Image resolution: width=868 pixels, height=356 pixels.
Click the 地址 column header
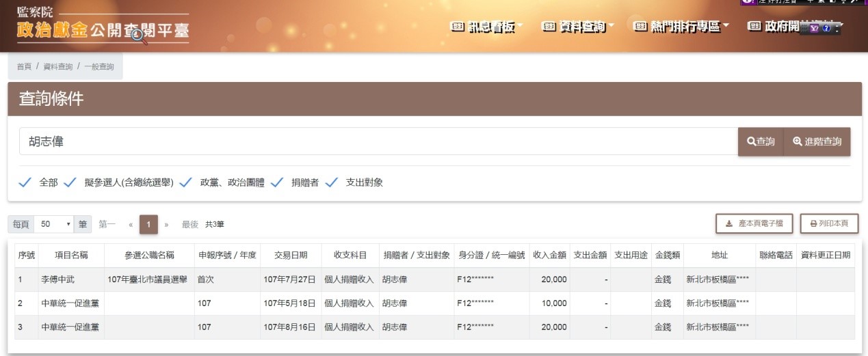click(719, 255)
